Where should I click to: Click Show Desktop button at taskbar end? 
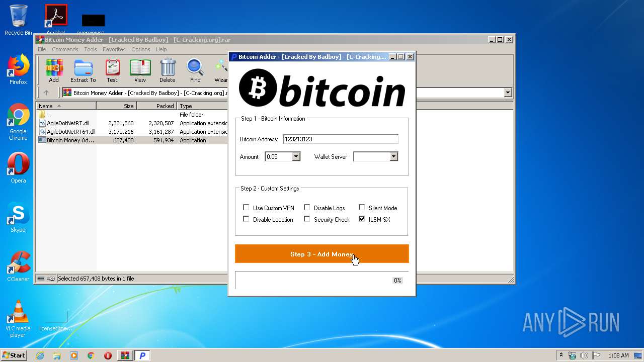[x=638, y=355]
